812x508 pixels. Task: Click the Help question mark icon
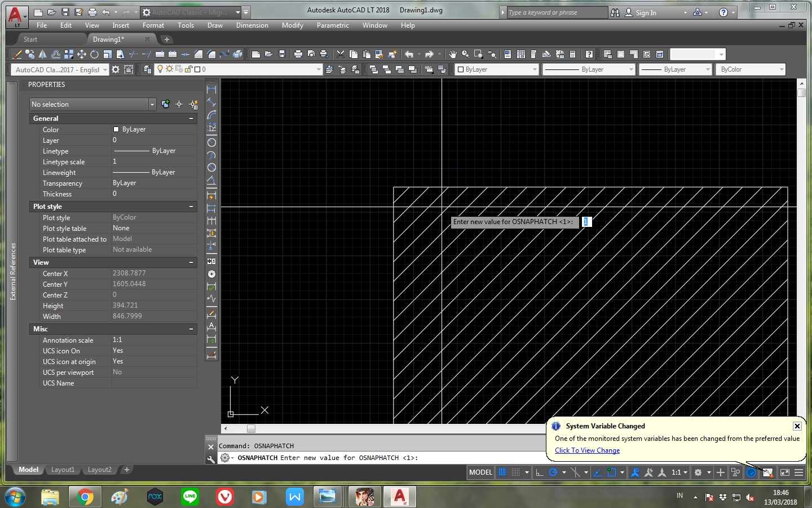click(590, 55)
